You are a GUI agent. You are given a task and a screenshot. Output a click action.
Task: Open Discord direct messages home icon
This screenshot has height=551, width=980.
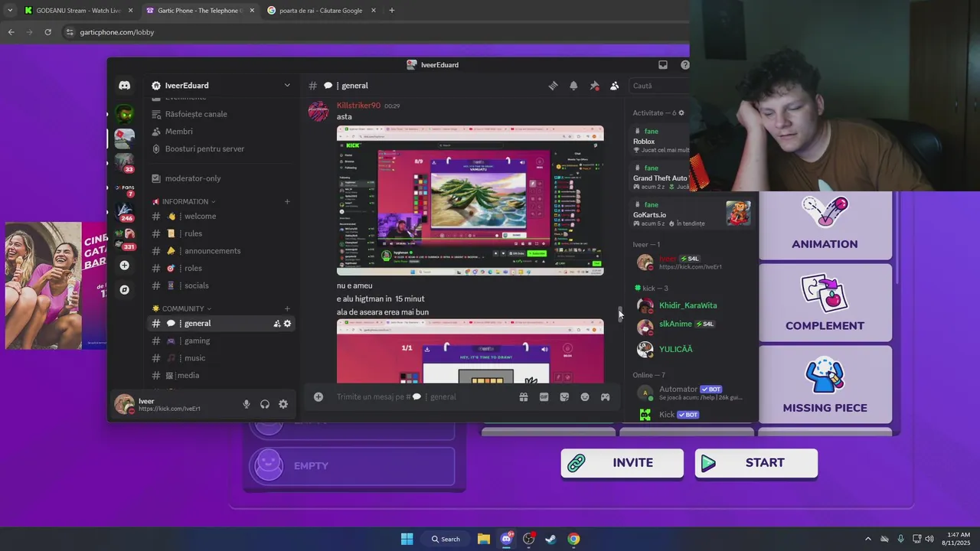(124, 86)
